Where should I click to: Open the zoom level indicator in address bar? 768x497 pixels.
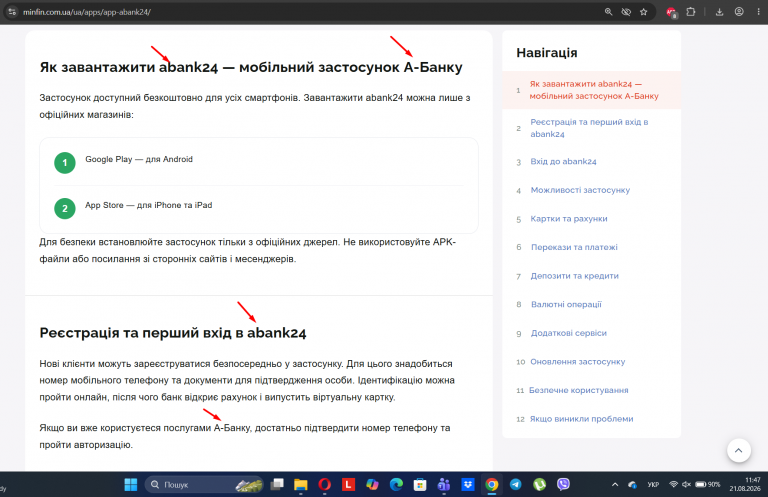[x=608, y=12]
